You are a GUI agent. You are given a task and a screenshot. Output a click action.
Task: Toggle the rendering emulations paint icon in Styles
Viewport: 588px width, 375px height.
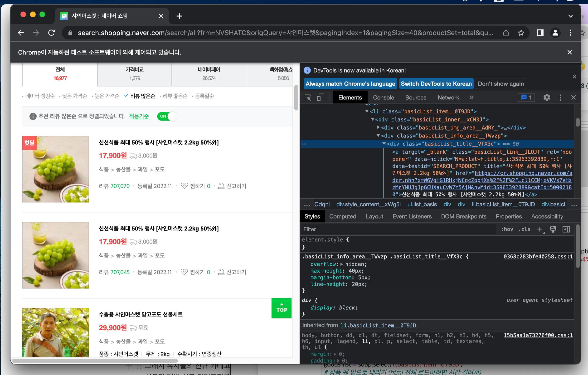553,229
